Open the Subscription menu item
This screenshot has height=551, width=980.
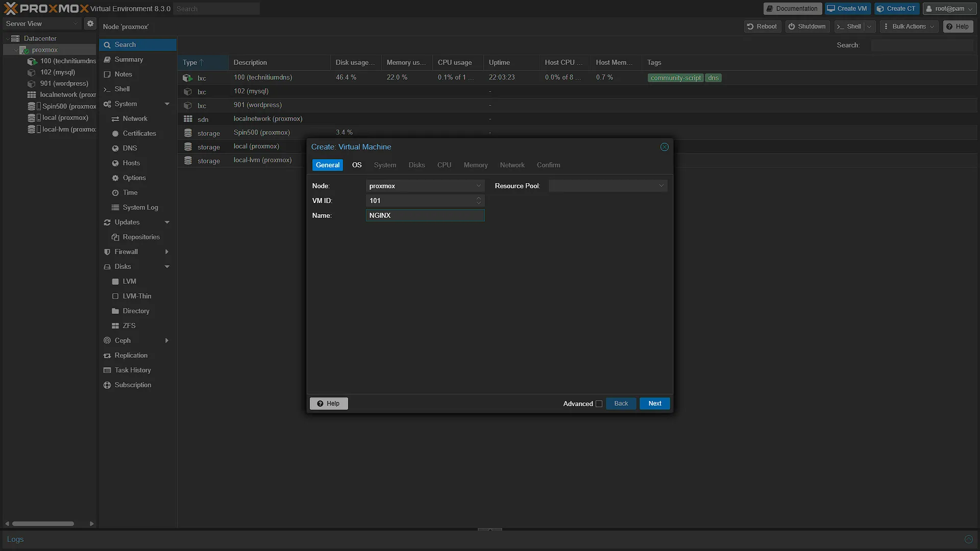click(133, 385)
